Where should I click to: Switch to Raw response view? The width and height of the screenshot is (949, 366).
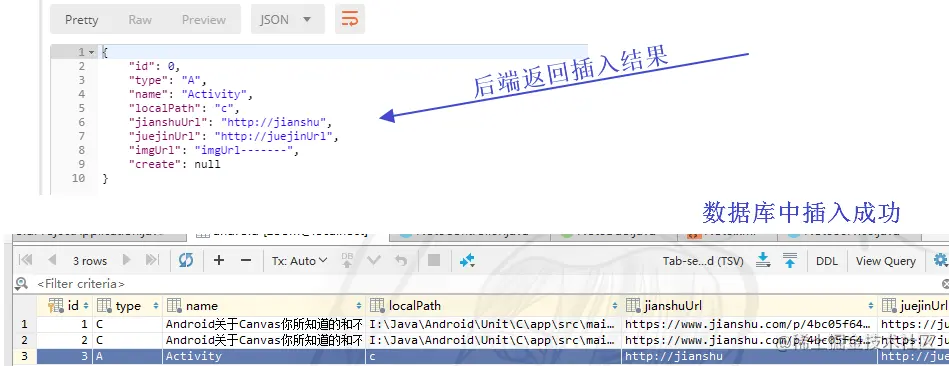140,20
